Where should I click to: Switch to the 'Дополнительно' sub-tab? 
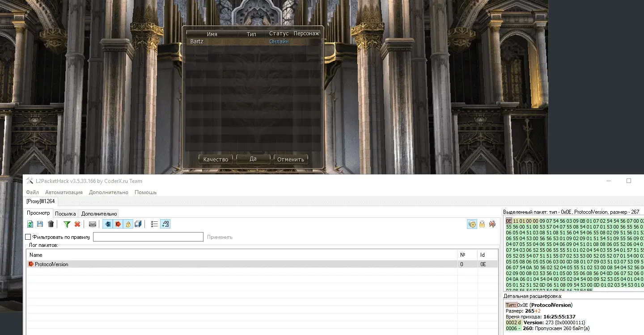click(x=99, y=214)
